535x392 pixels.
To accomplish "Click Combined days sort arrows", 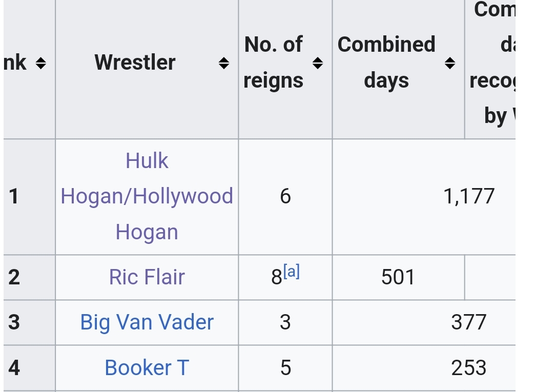I will 450,63.
